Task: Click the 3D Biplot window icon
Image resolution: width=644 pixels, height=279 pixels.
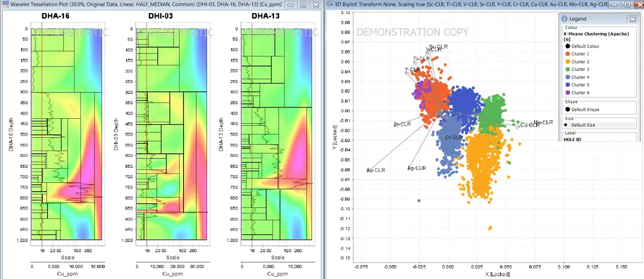Action: pos(330,4)
